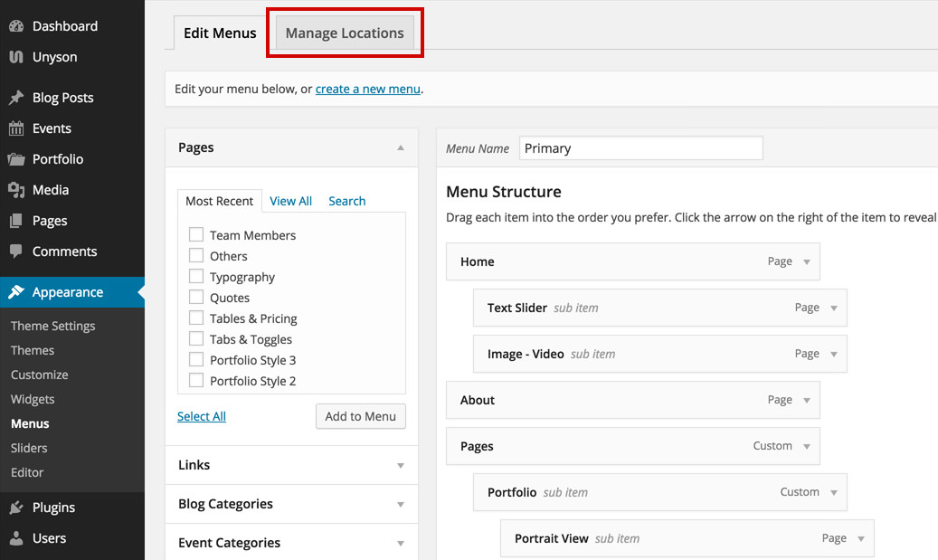
Task: Switch to the Manage Locations tab
Action: (345, 33)
